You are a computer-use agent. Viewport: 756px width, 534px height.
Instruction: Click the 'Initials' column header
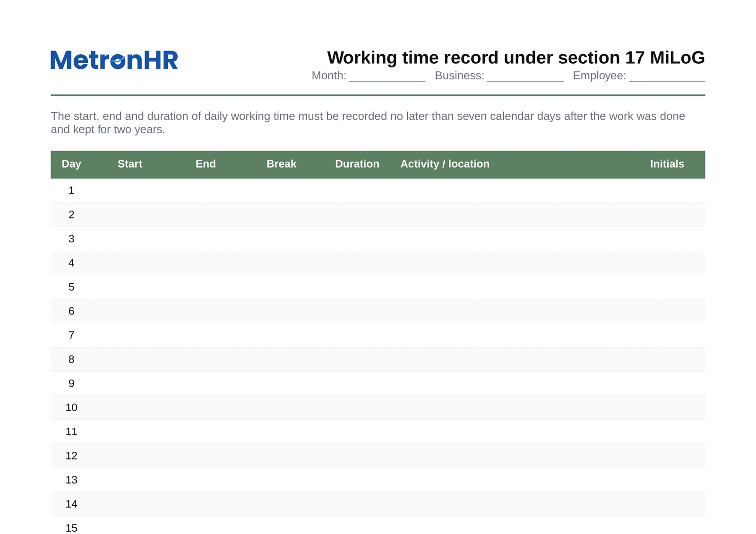(x=667, y=164)
